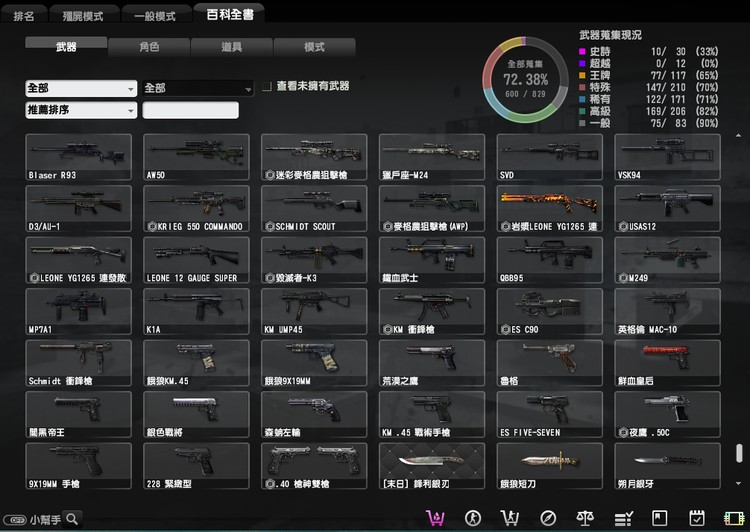
Task: Open the ES FIVE-SEVEN pistol card
Action: (x=550, y=414)
